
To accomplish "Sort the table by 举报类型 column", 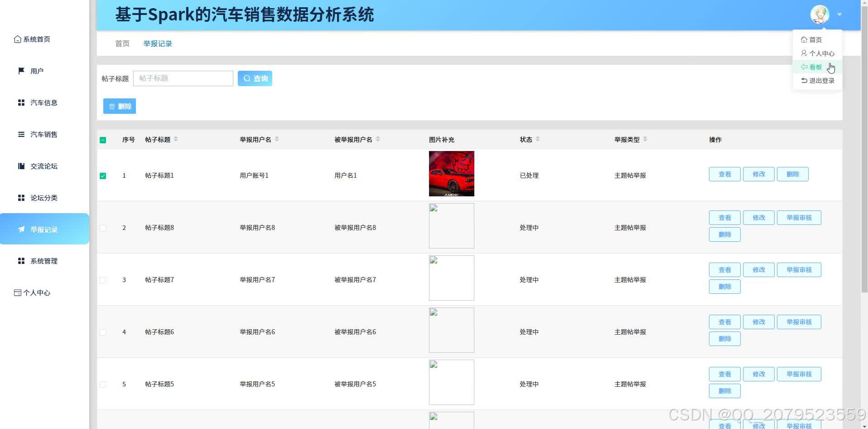I will tap(645, 139).
